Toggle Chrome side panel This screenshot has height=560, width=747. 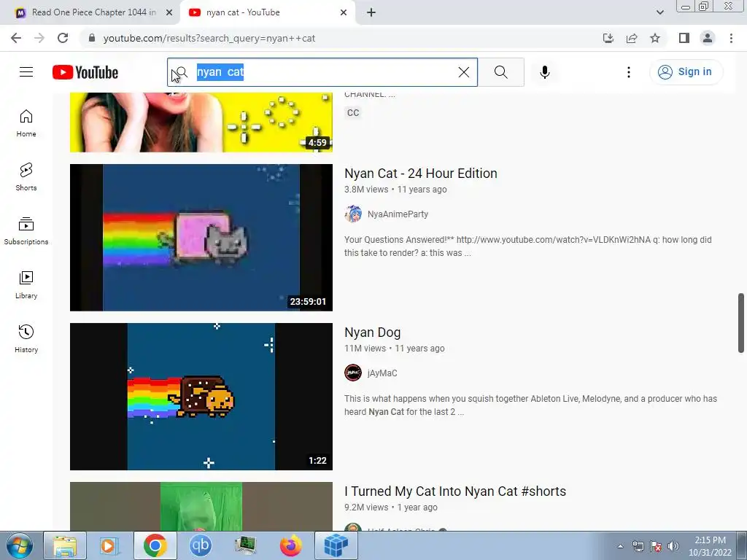pyautogui.click(x=684, y=38)
